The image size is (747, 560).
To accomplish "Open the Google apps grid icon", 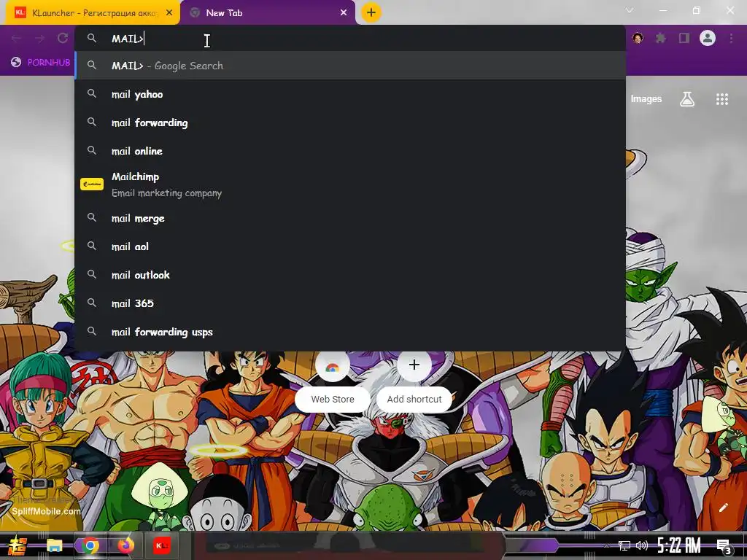I will pos(722,99).
